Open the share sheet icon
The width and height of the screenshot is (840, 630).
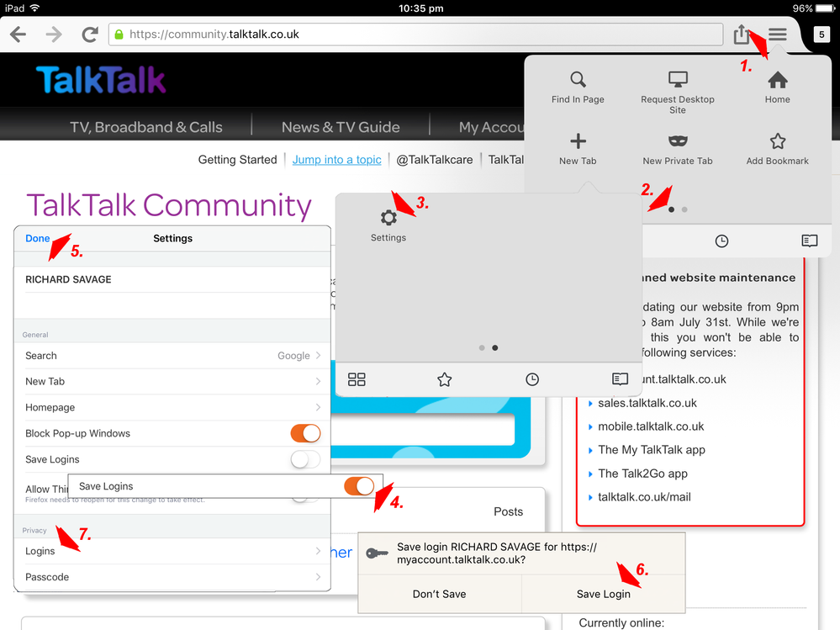742,34
